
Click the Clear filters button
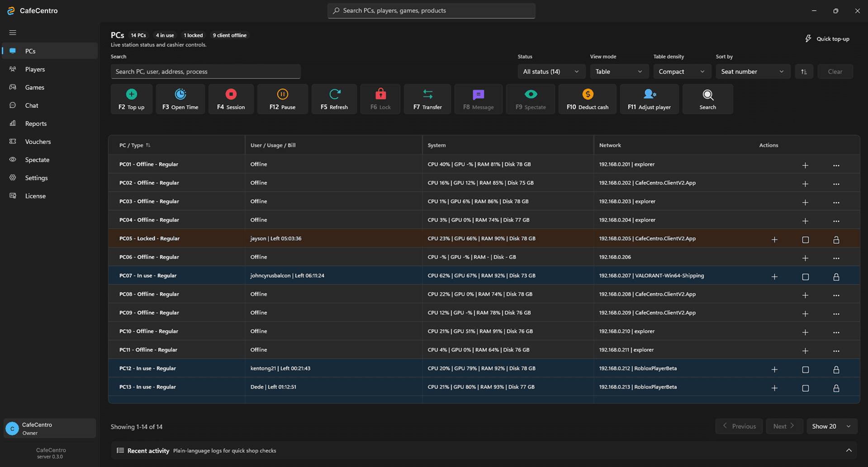(835, 71)
